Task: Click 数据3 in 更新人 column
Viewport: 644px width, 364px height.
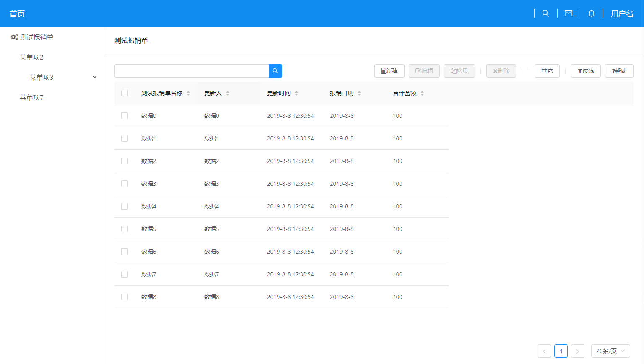Action: [212, 184]
